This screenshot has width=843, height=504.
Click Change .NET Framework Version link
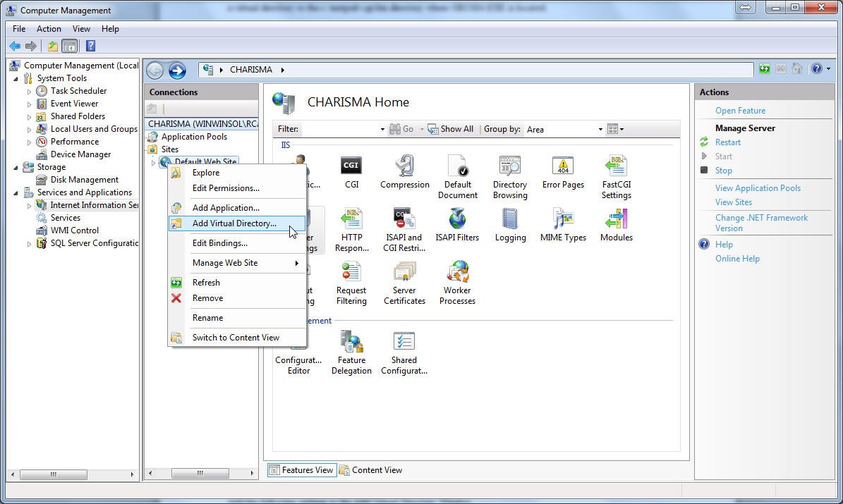click(x=761, y=223)
